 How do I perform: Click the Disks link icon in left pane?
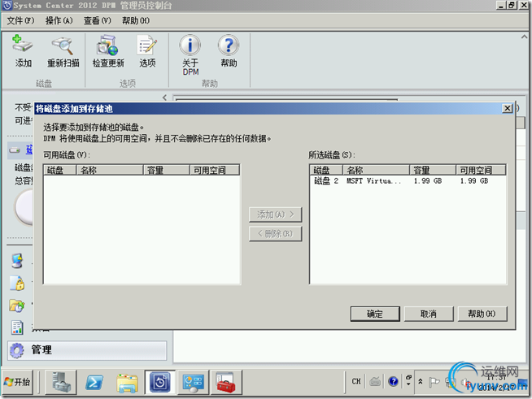click(15, 150)
